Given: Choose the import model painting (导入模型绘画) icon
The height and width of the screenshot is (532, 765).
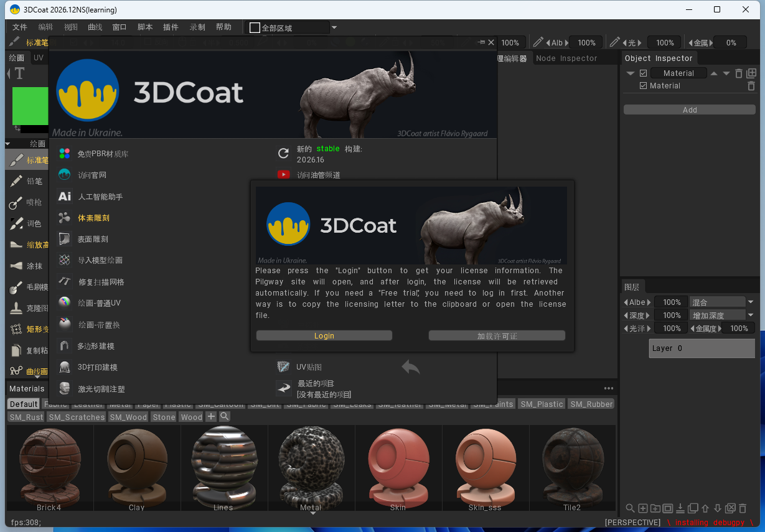Looking at the screenshot, I should (x=65, y=260).
